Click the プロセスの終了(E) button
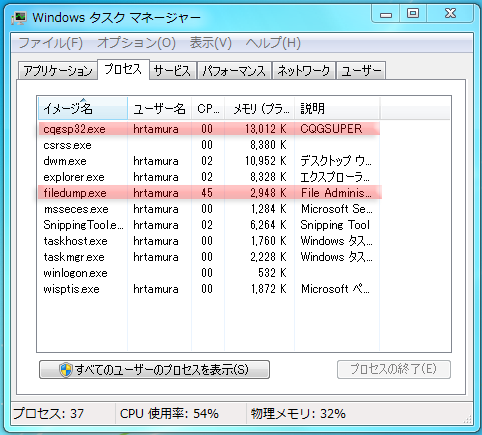482x435 pixels. point(394,369)
